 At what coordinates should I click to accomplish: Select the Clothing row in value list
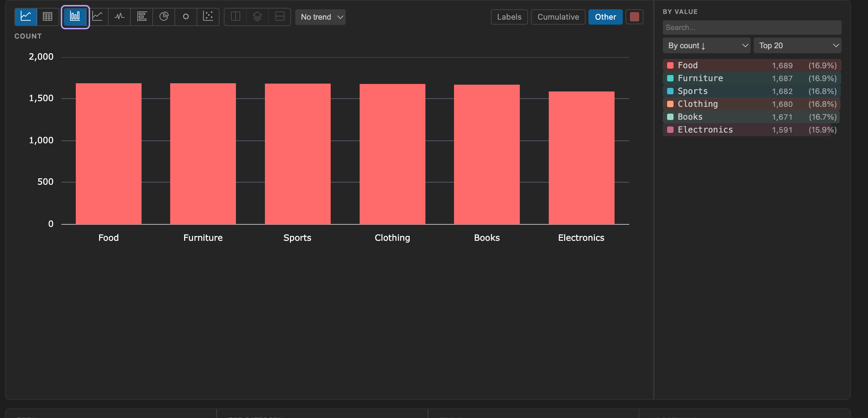752,104
